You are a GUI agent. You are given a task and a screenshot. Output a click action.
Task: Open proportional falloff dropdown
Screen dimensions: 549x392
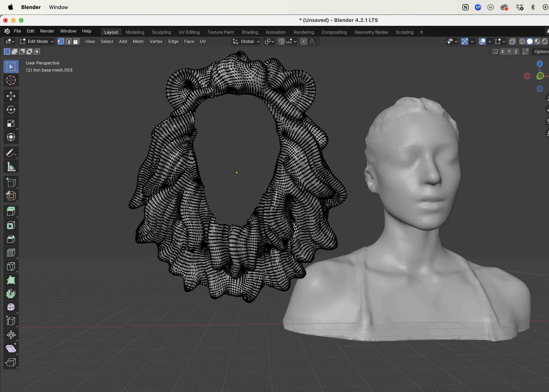[x=314, y=42]
